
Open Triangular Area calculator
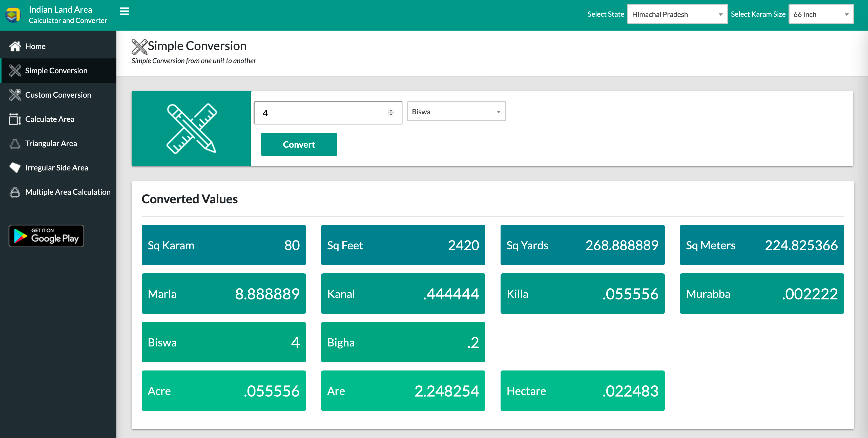click(58, 143)
